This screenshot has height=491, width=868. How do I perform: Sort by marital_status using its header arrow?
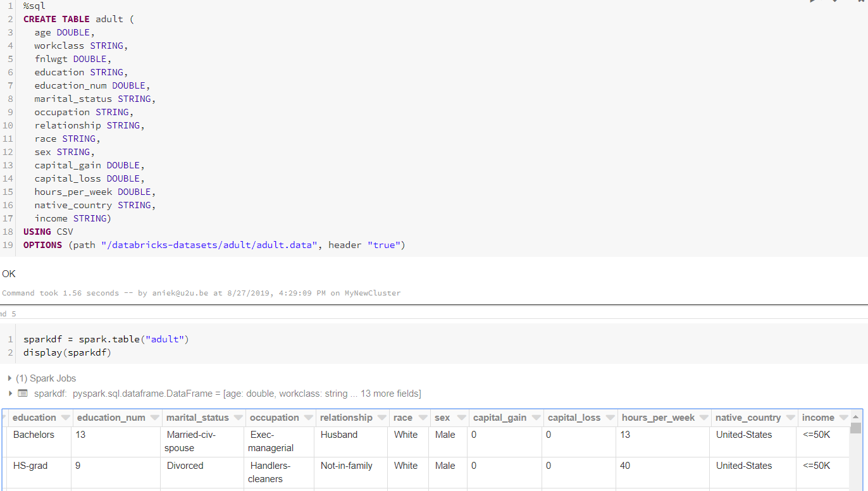(237, 418)
